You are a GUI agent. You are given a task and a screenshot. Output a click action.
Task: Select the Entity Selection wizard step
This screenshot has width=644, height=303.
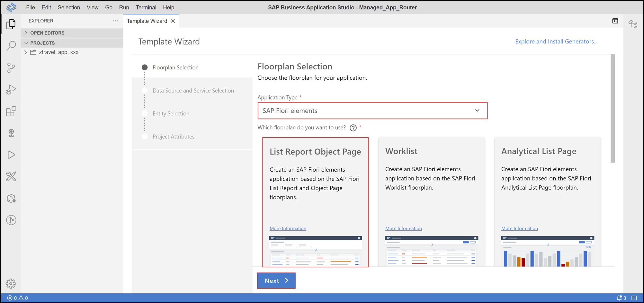(x=171, y=113)
